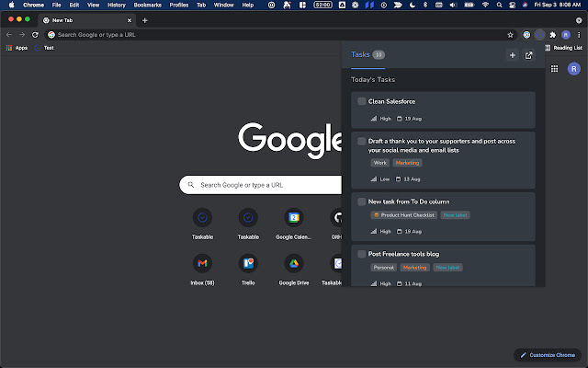Click New label on Post Freelance task

click(447, 268)
